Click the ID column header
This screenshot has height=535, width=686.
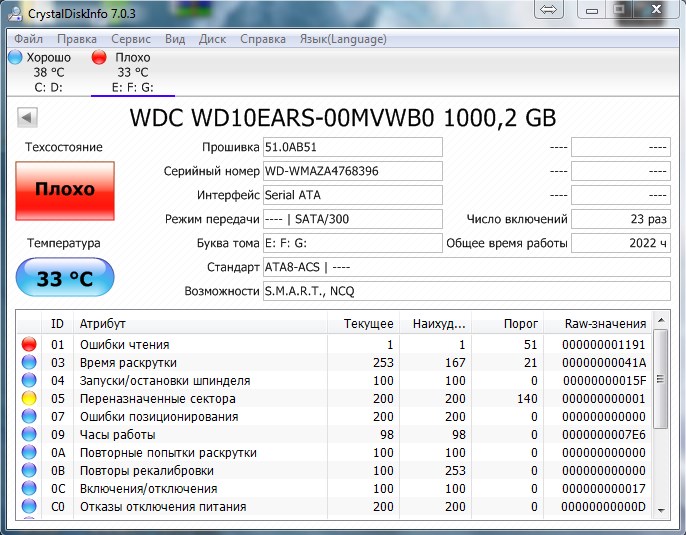[x=57, y=324]
